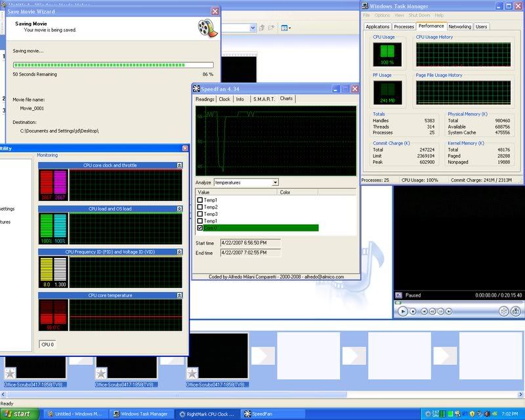Click Play in the Movie Maker preview monitor

[x=403, y=312]
